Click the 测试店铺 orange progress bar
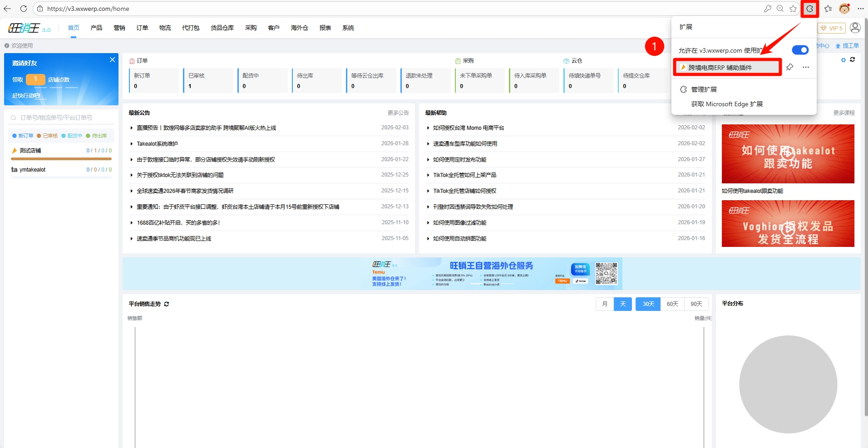The width and height of the screenshot is (868, 448). pos(61,159)
